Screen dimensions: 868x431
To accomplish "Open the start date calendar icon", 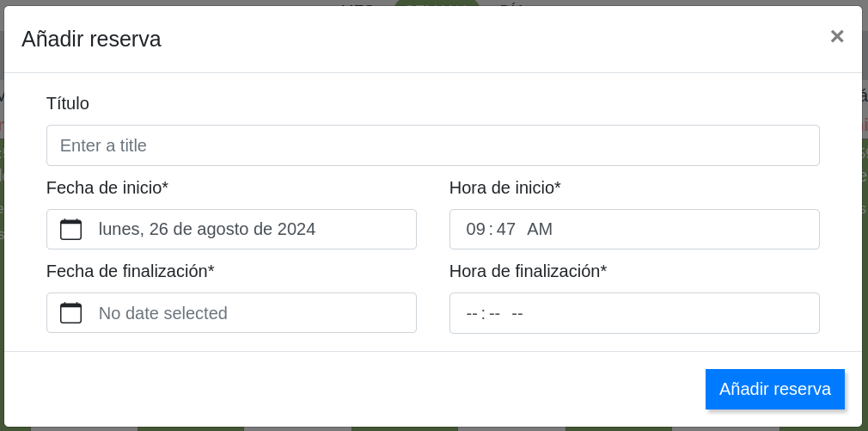I will [70, 229].
